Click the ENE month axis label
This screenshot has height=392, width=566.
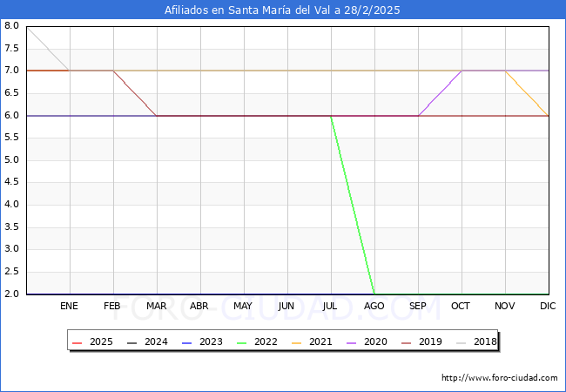pyautogui.click(x=69, y=306)
